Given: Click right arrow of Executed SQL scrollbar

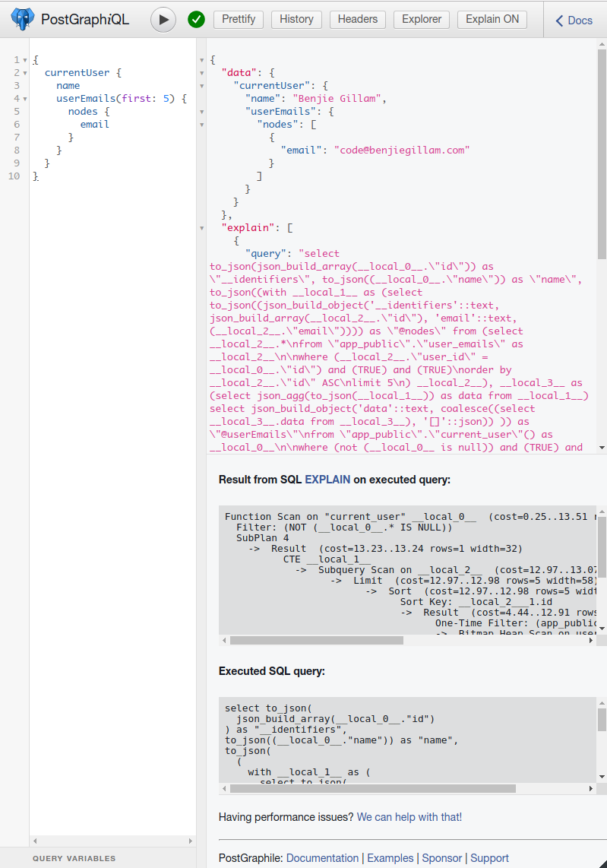Looking at the screenshot, I should (x=591, y=788).
